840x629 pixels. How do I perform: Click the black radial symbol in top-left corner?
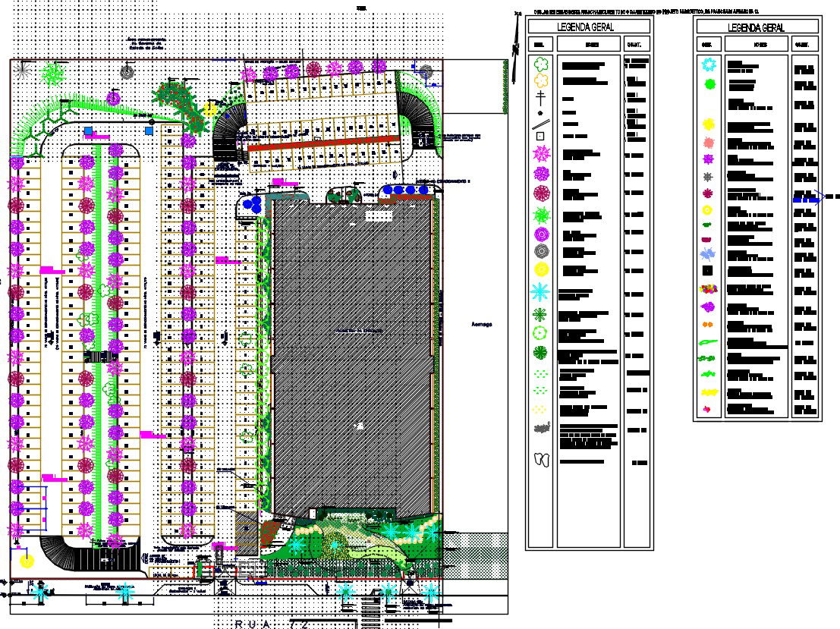click(24, 69)
